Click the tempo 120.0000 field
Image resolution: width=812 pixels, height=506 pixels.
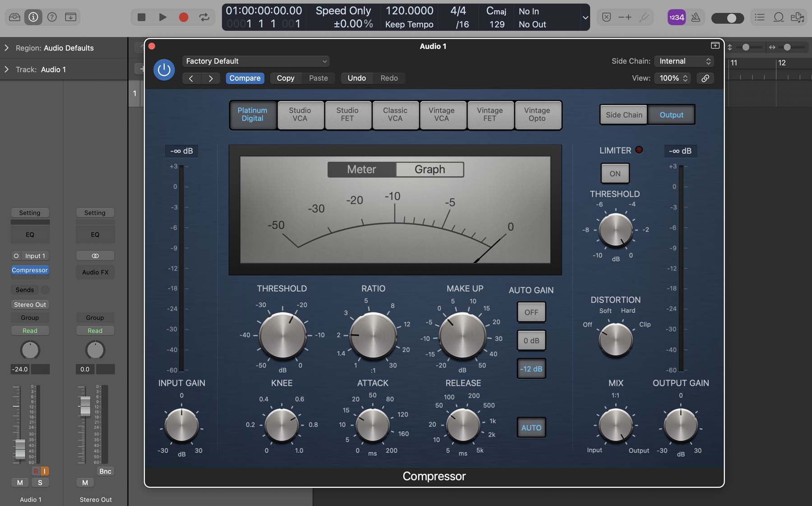coord(409,11)
